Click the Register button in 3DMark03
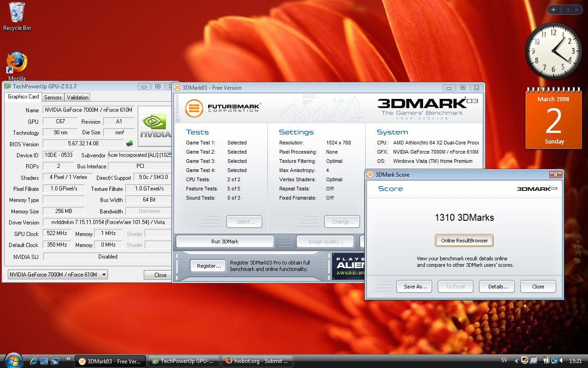Viewport: 588px width, 368px height. [x=208, y=266]
